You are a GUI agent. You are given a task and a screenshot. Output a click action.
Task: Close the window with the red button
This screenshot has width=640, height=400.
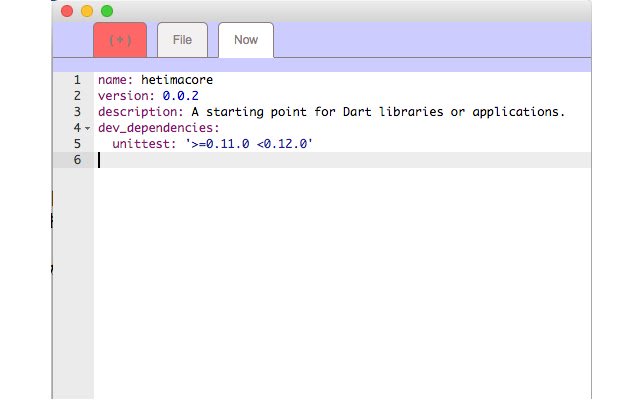(x=67, y=11)
